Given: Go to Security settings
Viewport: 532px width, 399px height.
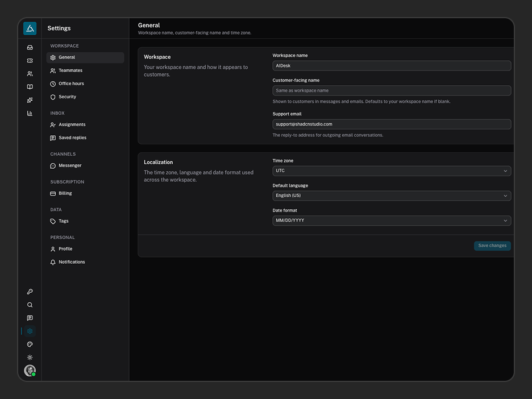Looking at the screenshot, I should click(85, 97).
